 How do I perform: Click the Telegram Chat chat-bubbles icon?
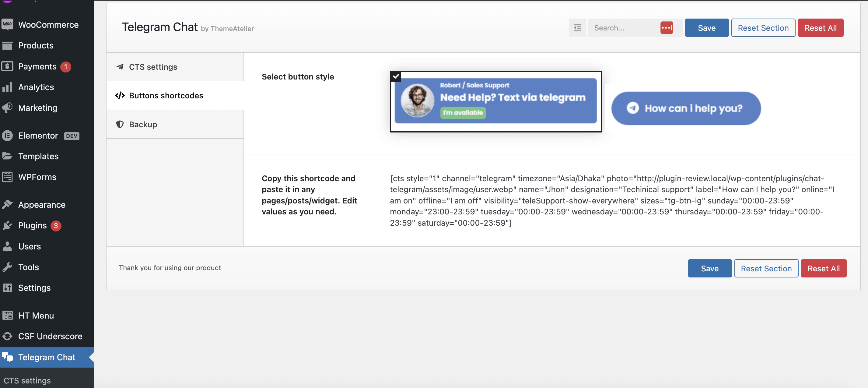click(x=8, y=357)
